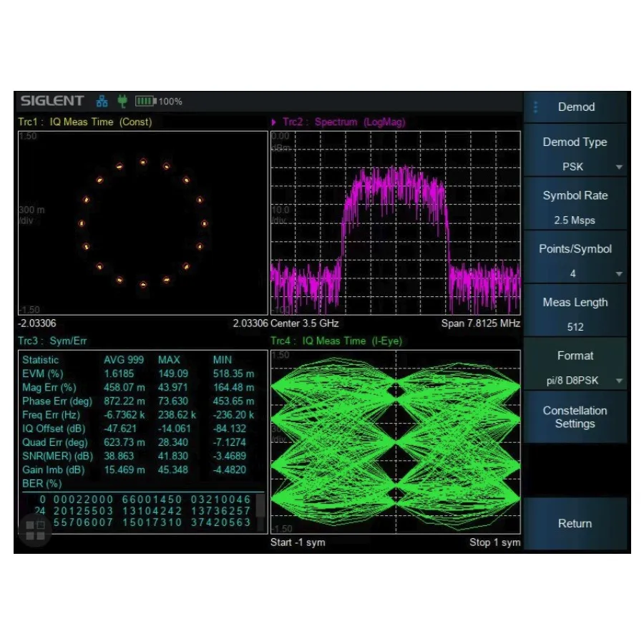Expand the Points/Symbol dropdown
The width and height of the screenshot is (644, 644).
(x=575, y=273)
